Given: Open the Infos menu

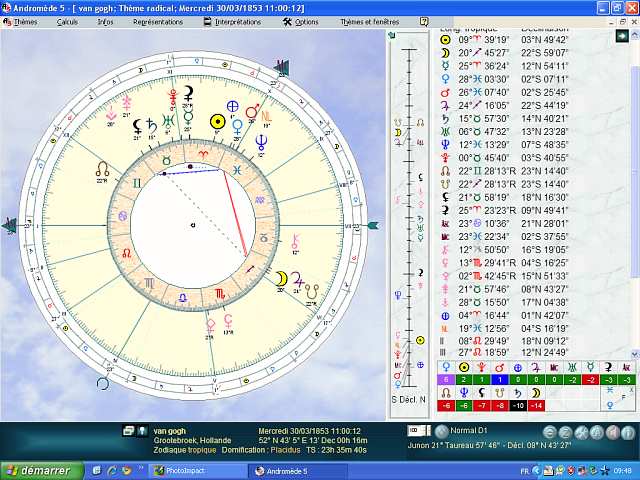Looking at the screenshot, I should 105,22.
